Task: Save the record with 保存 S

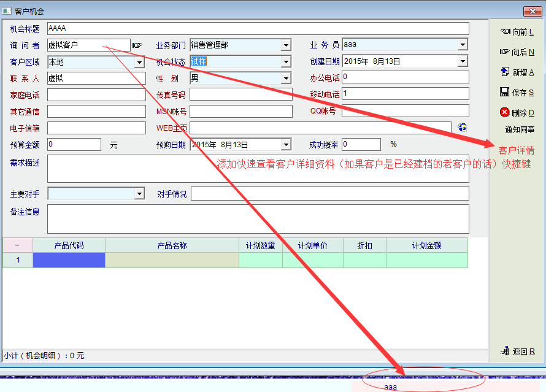Action: pyautogui.click(x=517, y=93)
